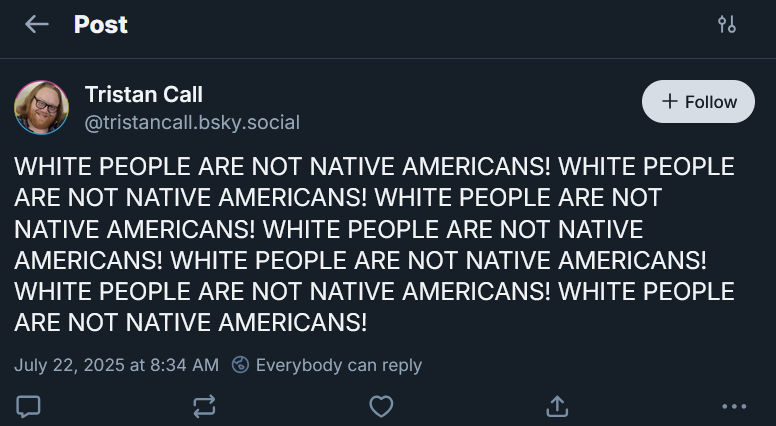
Task: Reply to the post with speech bubble icon
Action: pos(28,407)
